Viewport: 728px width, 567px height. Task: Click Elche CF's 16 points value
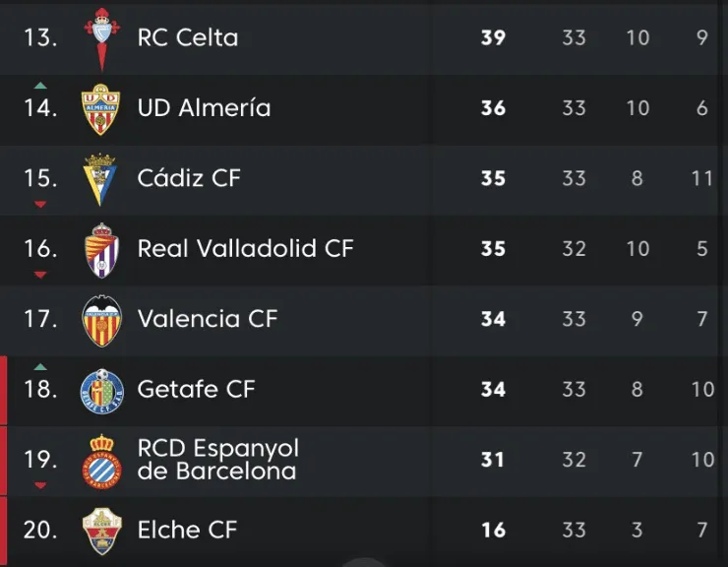tap(493, 531)
